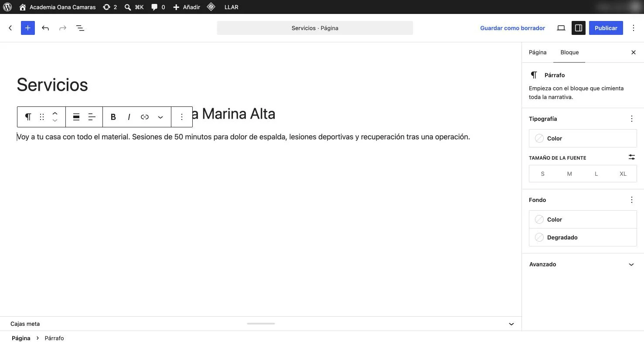
Task: Move the paragraph block up
Action: coord(55,113)
